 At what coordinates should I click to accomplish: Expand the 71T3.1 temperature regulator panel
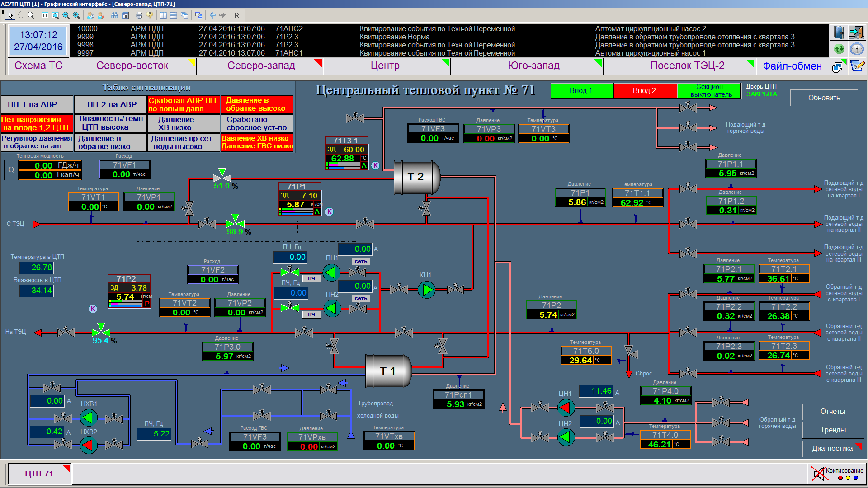tap(347, 154)
